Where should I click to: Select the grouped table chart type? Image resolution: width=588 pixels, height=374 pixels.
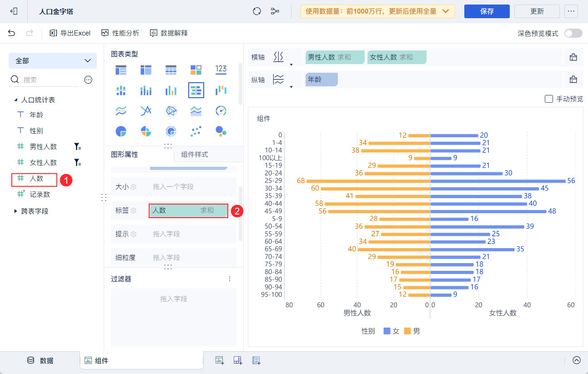tap(121, 70)
